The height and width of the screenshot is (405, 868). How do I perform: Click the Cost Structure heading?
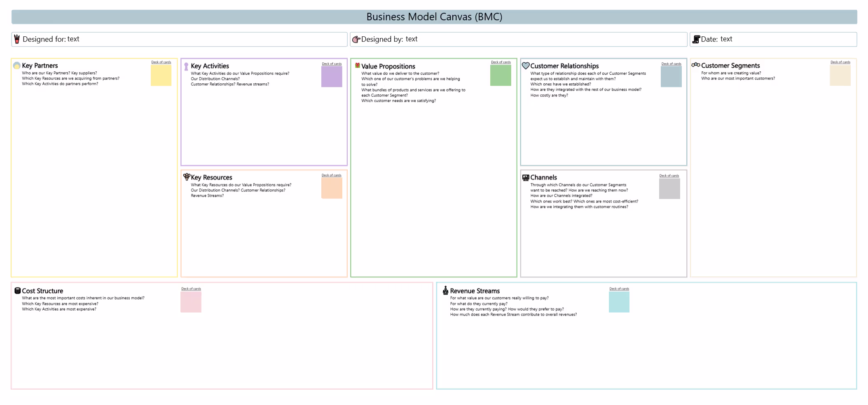(42, 291)
